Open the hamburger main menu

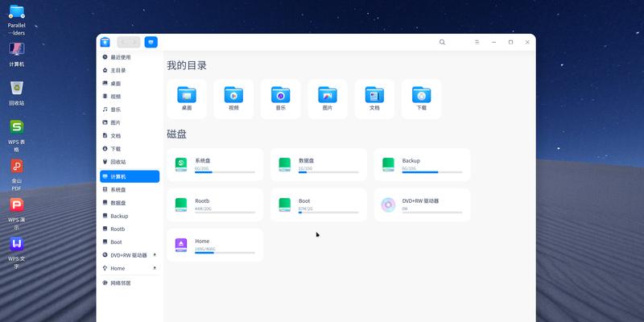[x=477, y=42]
